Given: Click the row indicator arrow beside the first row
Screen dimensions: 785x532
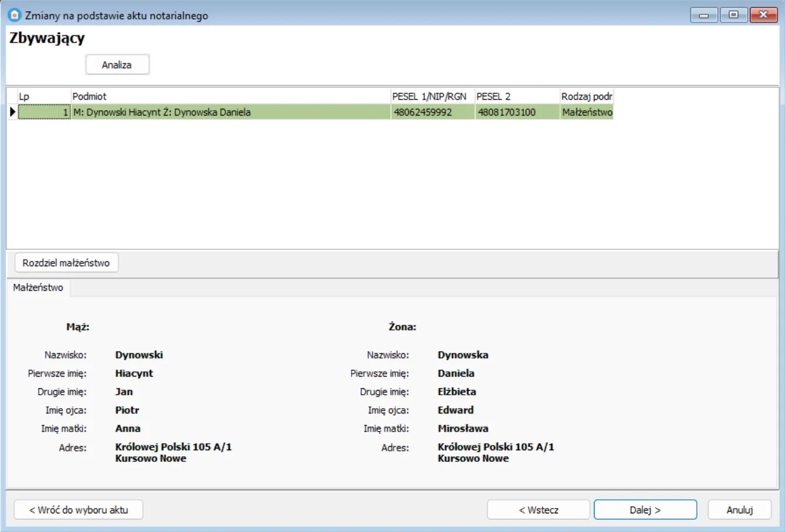Looking at the screenshot, I should (x=12, y=112).
